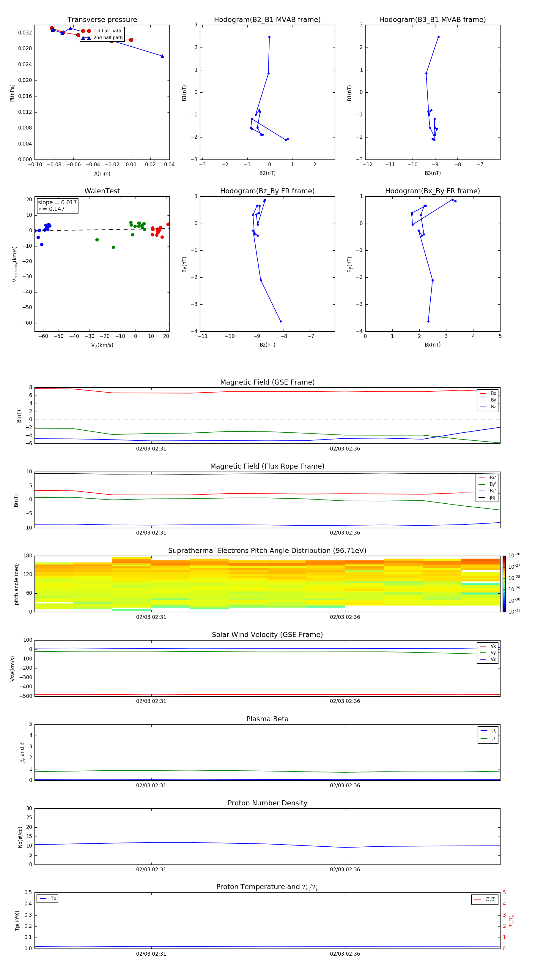535x980 pixels.
Task: Click the "Hodogram(B3_B1 MVAB frame)" title
Action: (432, 19)
